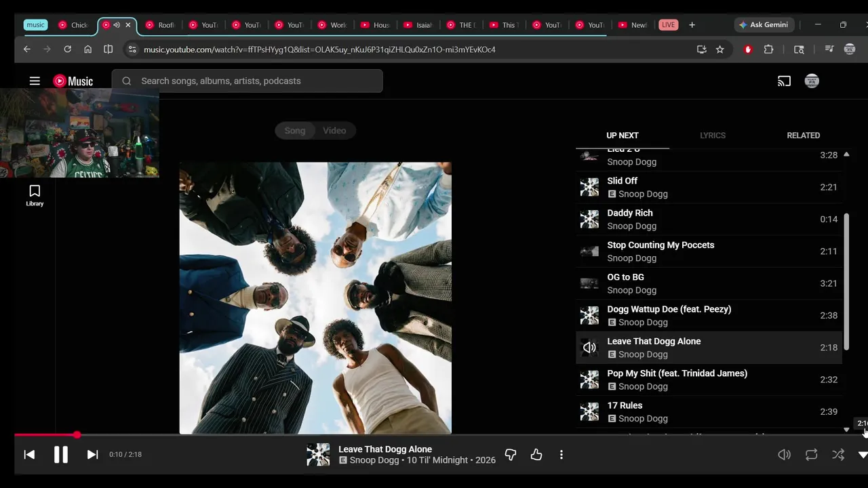Image resolution: width=868 pixels, height=488 pixels.
Task: Open Ask Gemini button
Action: tap(764, 25)
